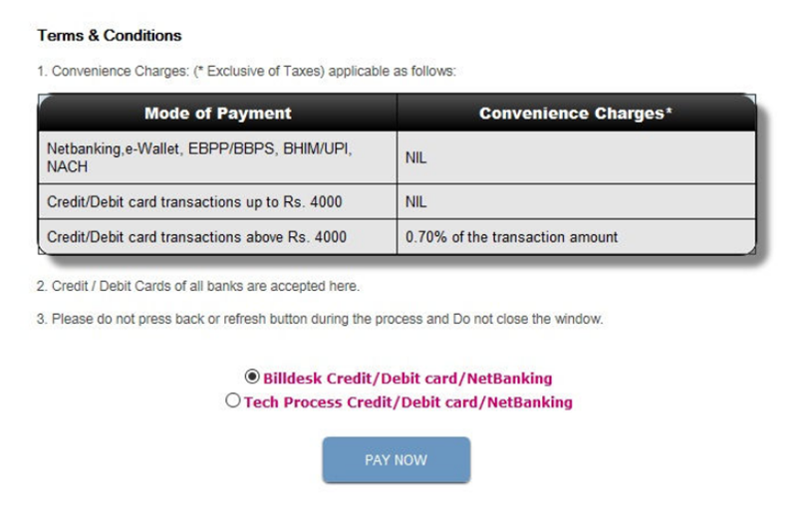Click the Tech Process Credit/Debit card/NetBanking label
This screenshot has height=524, width=812.
(x=408, y=402)
